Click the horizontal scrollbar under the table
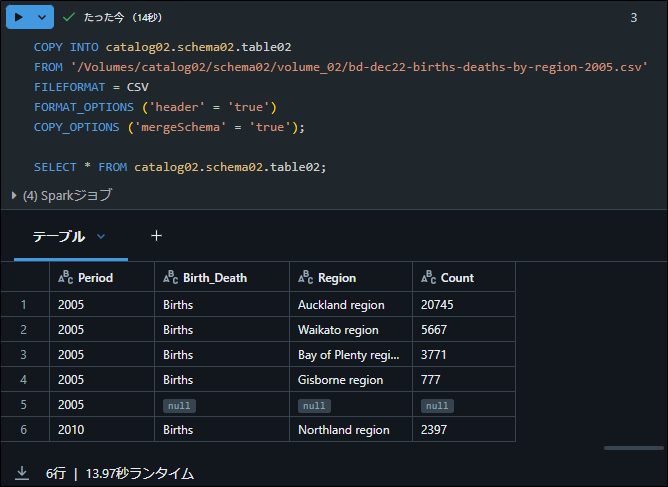The width and height of the screenshot is (668, 487). click(633, 448)
